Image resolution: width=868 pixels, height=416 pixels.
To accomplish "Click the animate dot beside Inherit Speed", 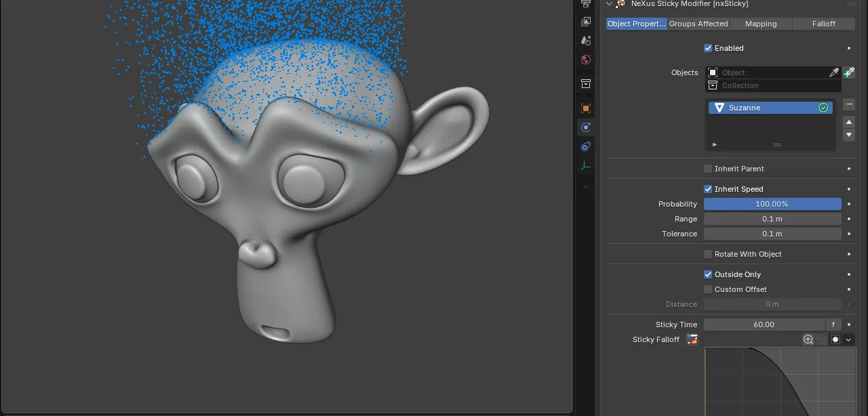I will point(849,189).
